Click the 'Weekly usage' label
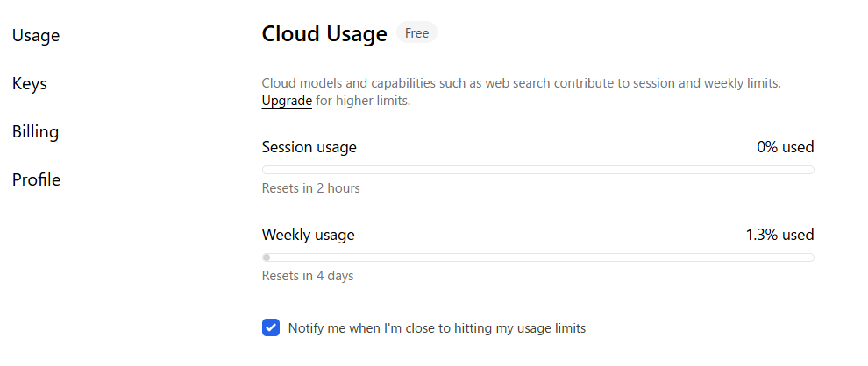The width and height of the screenshot is (868, 366). [x=308, y=235]
